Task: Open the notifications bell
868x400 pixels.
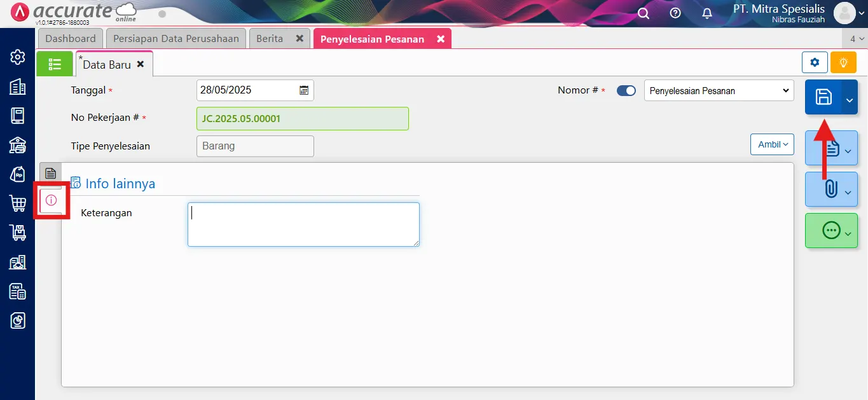Action: pyautogui.click(x=707, y=13)
